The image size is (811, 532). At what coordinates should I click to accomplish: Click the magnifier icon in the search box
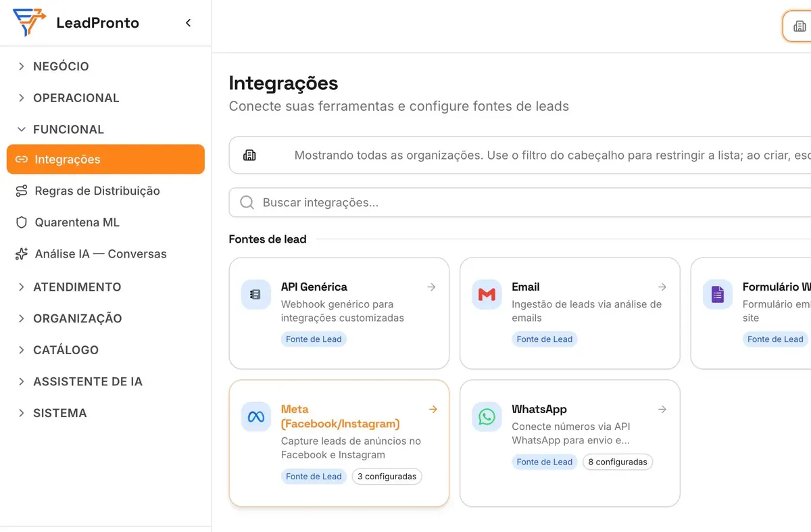(x=247, y=203)
